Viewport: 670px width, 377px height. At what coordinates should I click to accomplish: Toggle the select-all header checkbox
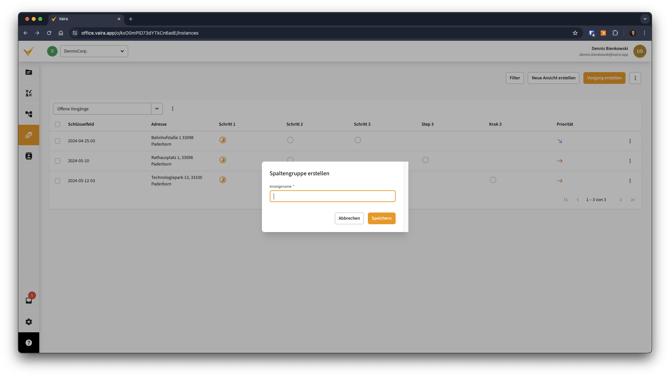click(57, 124)
